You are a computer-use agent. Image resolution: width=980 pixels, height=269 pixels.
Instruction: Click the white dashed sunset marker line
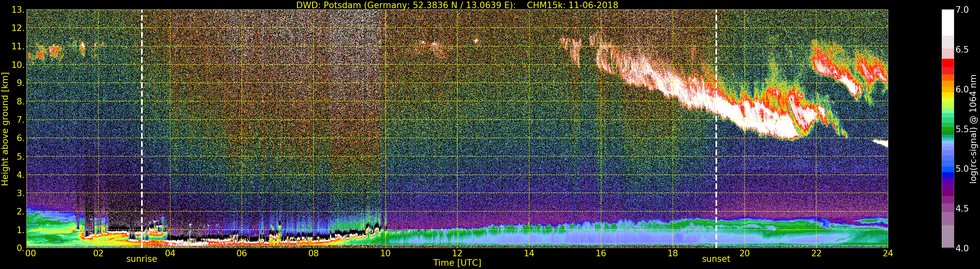pyautogui.click(x=716, y=129)
